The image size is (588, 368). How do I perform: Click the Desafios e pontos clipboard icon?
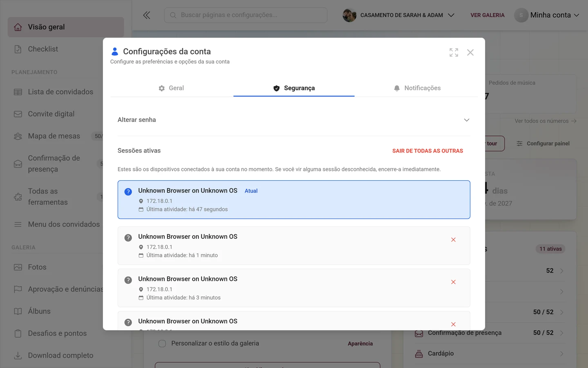pos(18,334)
